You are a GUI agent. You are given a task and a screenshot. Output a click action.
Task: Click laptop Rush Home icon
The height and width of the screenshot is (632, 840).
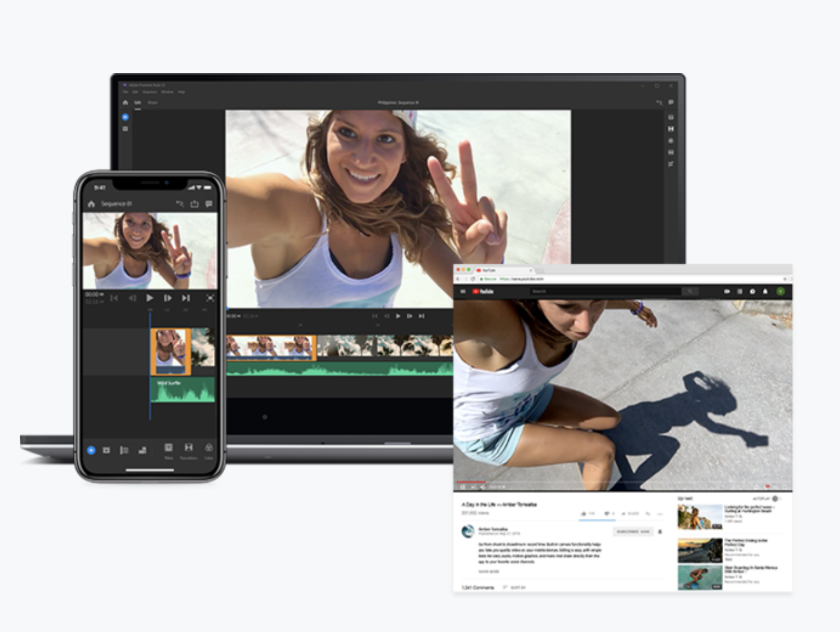pyautogui.click(x=125, y=102)
